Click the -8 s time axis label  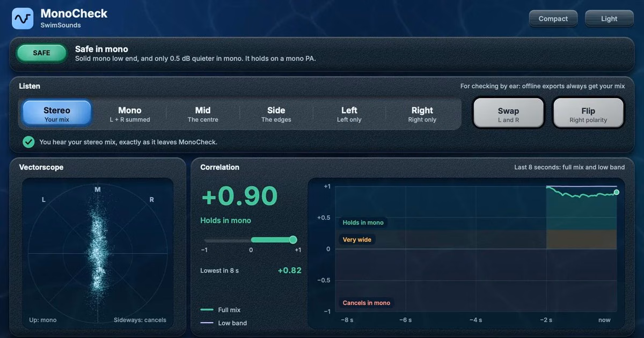[x=347, y=320]
